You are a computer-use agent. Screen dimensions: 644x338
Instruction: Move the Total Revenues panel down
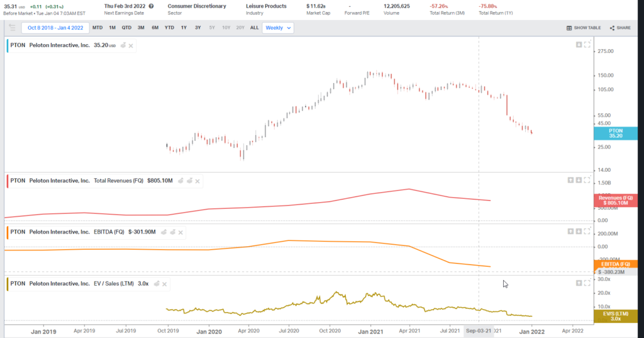pos(579,180)
